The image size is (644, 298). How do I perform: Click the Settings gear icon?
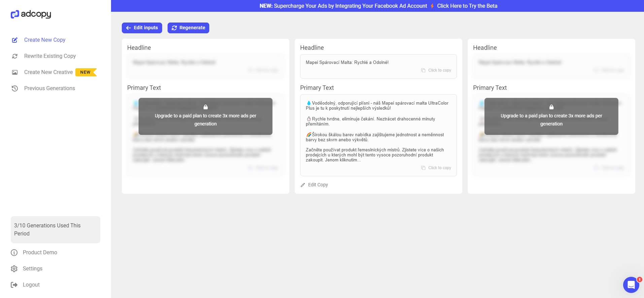pyautogui.click(x=14, y=269)
